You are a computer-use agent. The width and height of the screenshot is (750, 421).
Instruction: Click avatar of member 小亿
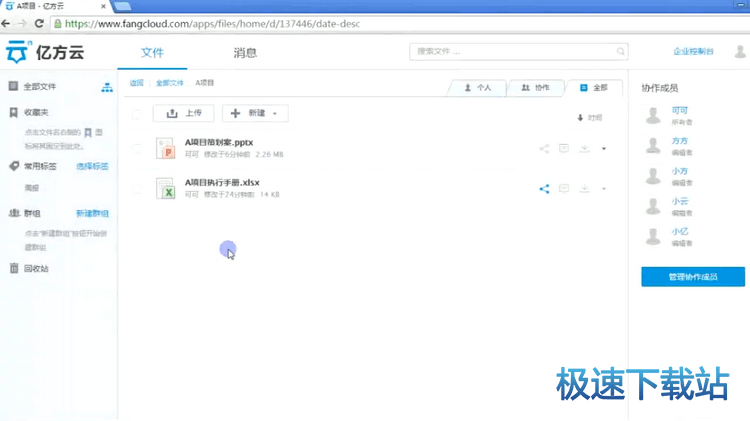coord(653,236)
